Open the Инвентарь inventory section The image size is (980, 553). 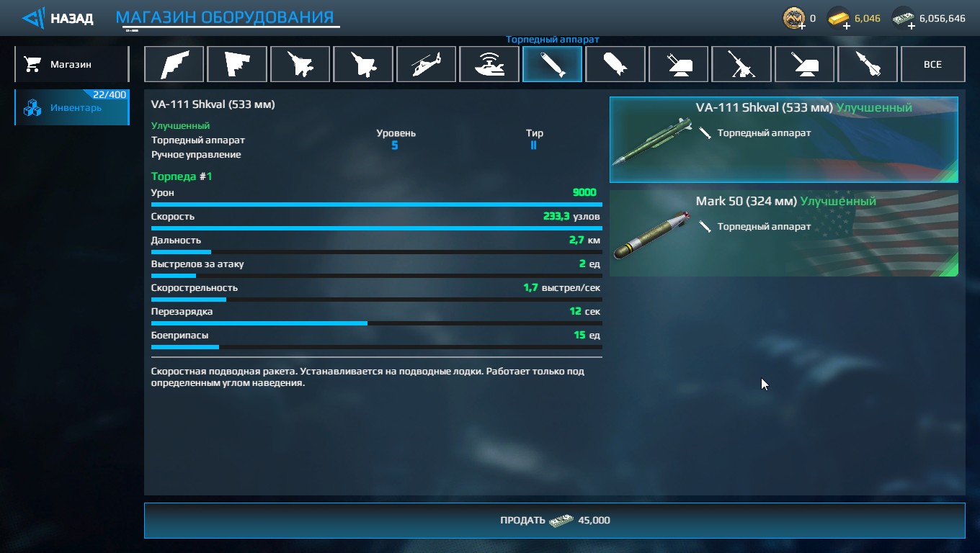[x=71, y=107]
